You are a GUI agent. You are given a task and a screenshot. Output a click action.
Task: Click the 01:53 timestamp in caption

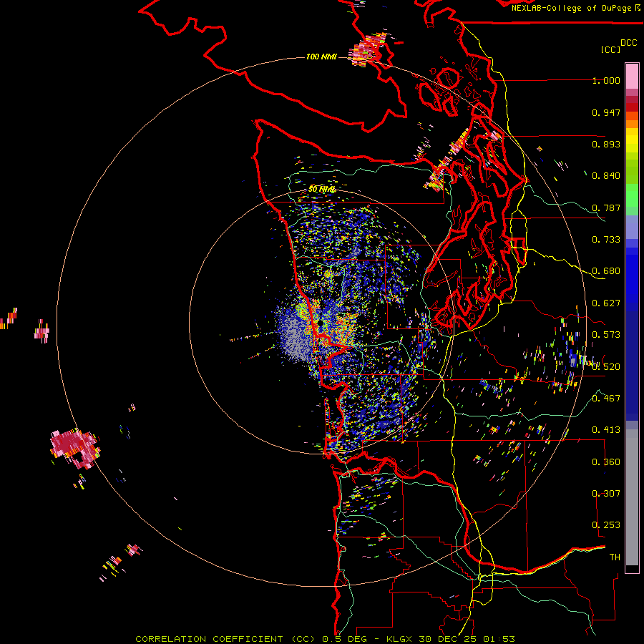[x=499, y=639]
